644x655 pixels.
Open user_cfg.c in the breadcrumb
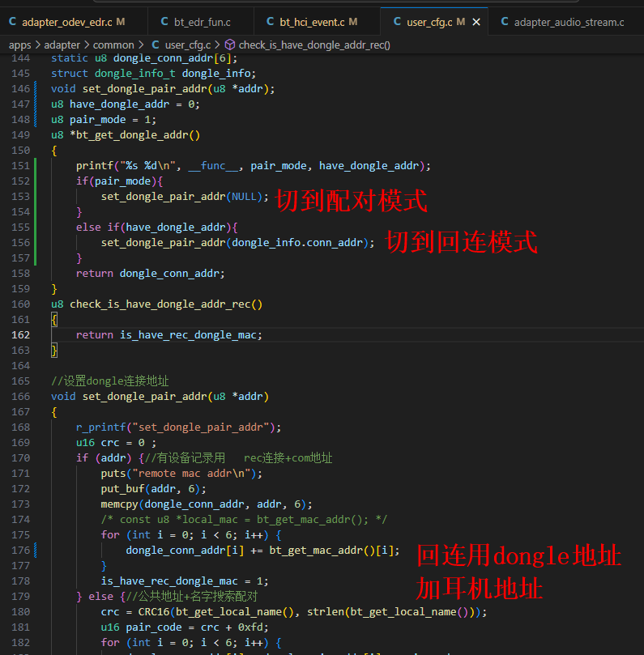(188, 45)
